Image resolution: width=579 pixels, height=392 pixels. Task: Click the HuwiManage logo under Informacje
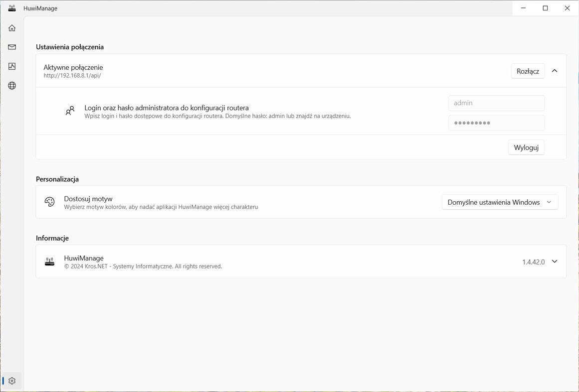pos(49,261)
